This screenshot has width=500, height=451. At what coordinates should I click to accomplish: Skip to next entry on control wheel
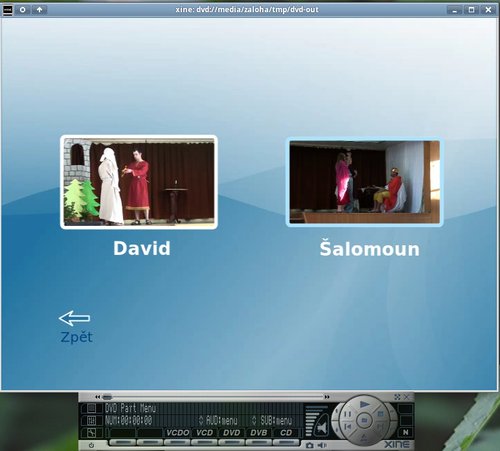[380, 427]
